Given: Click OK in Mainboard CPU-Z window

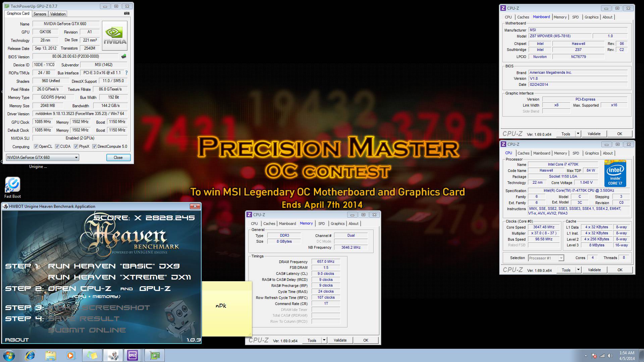Looking at the screenshot, I should click(x=620, y=134).
